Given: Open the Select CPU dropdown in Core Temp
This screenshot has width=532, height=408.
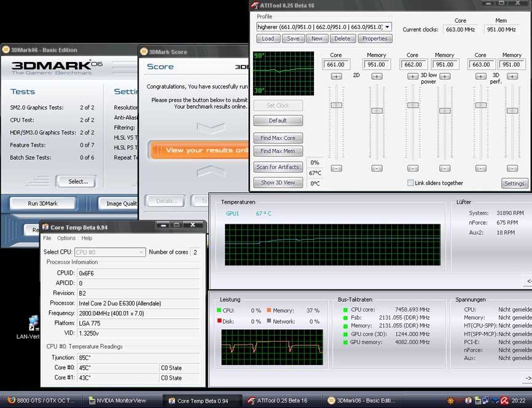Looking at the screenshot, I should click(x=110, y=252).
